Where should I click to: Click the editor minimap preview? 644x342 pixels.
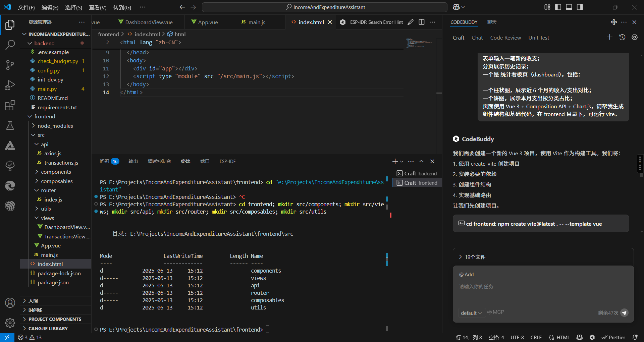point(419,43)
